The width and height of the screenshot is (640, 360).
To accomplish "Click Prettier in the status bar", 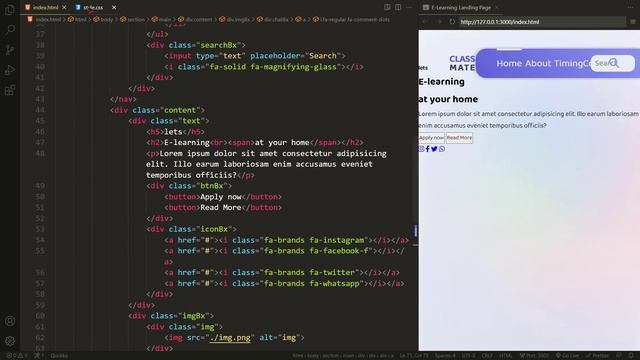I will [597, 356].
